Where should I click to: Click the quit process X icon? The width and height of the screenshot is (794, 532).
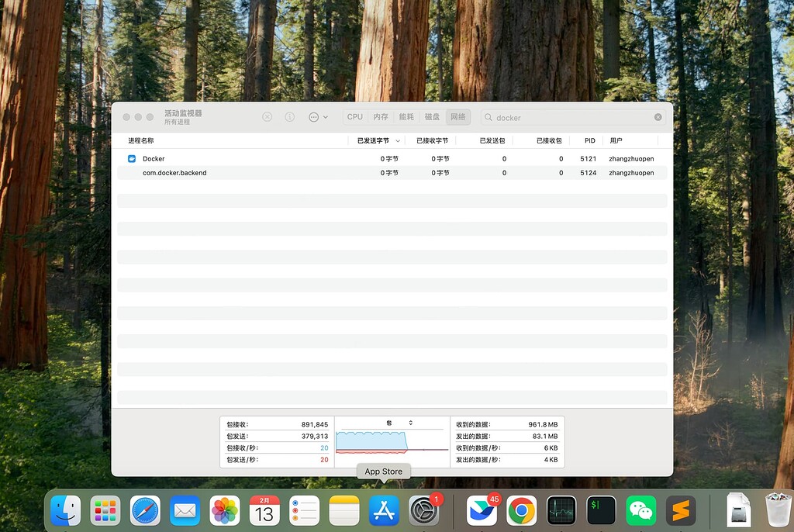267,116
